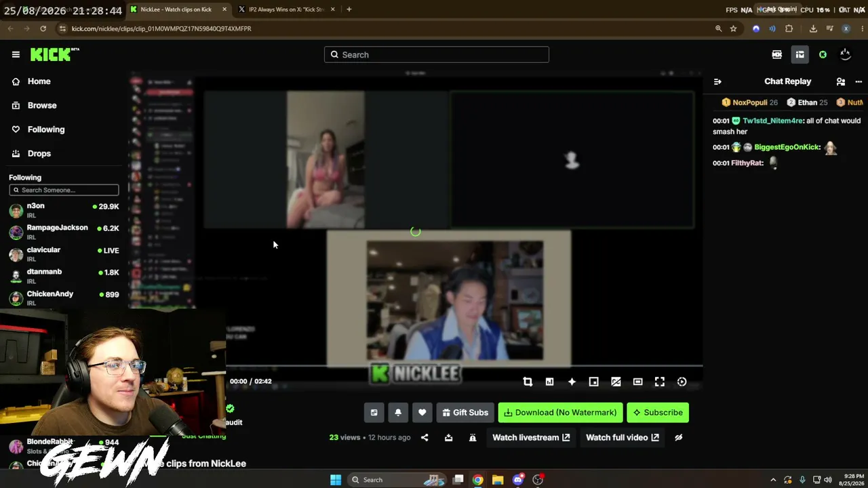
Task: Open the Kick hamburger sidebar menu
Action: [16, 55]
